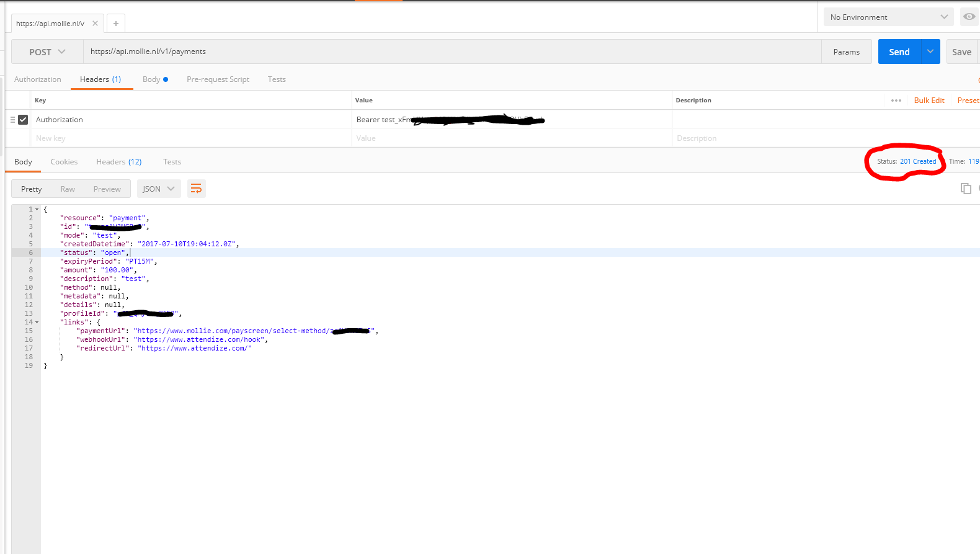
Task: Collapse the root JSON object on line 1
Action: click(37, 210)
